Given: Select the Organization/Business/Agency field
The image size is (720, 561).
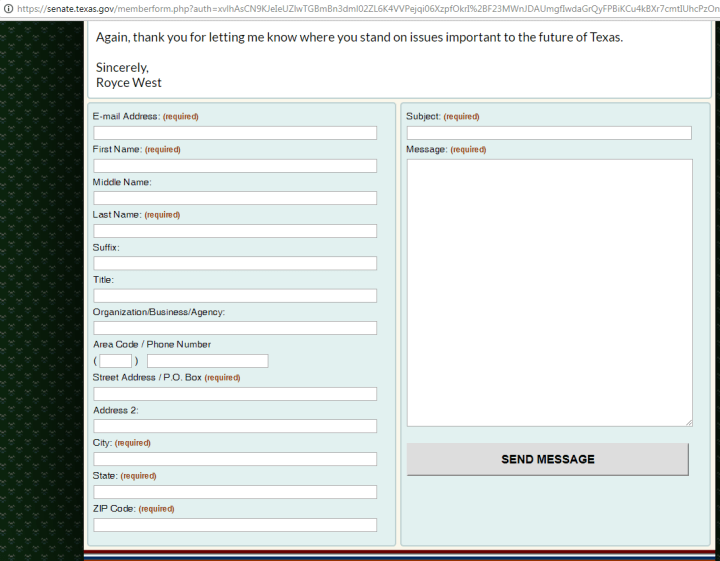Looking at the screenshot, I should point(235,328).
